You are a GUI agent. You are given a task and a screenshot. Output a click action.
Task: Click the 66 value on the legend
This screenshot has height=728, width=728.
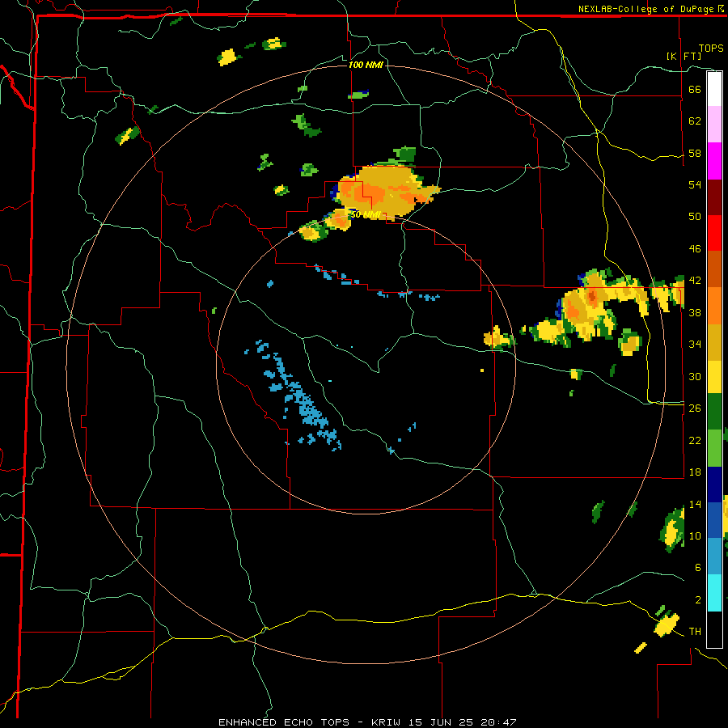coord(695,89)
